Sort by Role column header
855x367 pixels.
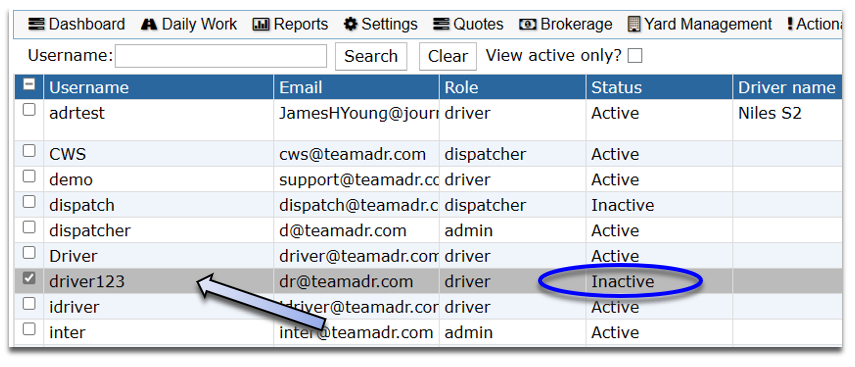click(x=513, y=87)
